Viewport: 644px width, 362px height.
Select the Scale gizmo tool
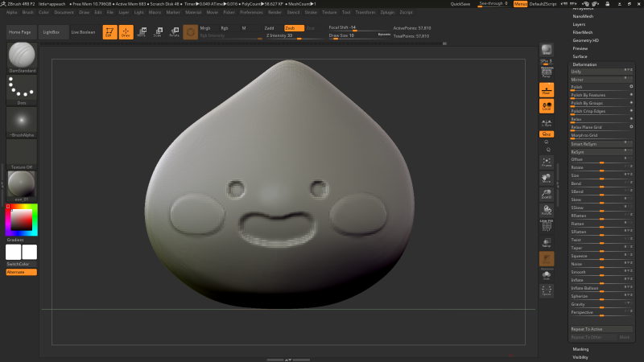coord(158,32)
